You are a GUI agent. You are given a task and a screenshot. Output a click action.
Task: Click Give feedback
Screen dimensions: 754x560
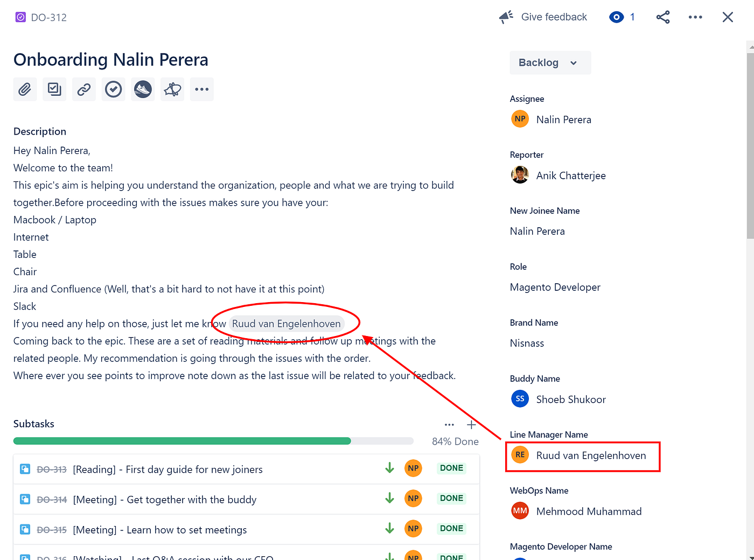(x=554, y=17)
